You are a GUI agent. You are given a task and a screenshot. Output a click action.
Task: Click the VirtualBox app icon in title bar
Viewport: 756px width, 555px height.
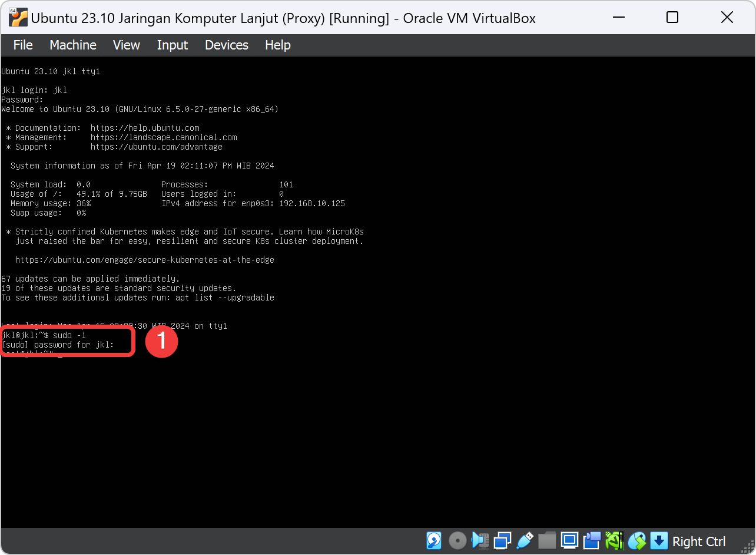coord(18,18)
